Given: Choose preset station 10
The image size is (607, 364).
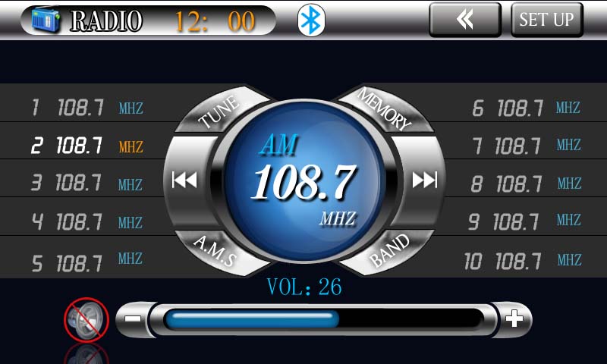Looking at the screenshot, I should 523,262.
